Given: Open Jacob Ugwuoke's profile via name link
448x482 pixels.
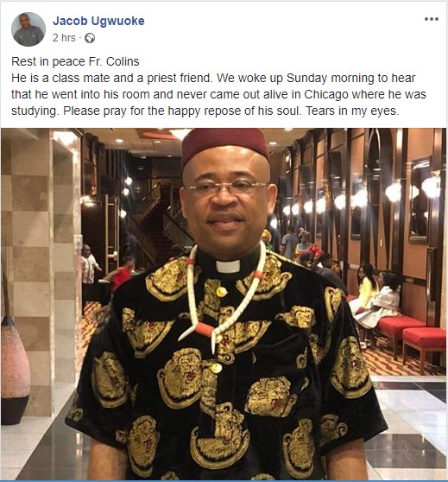Looking at the screenshot, I should [x=98, y=21].
